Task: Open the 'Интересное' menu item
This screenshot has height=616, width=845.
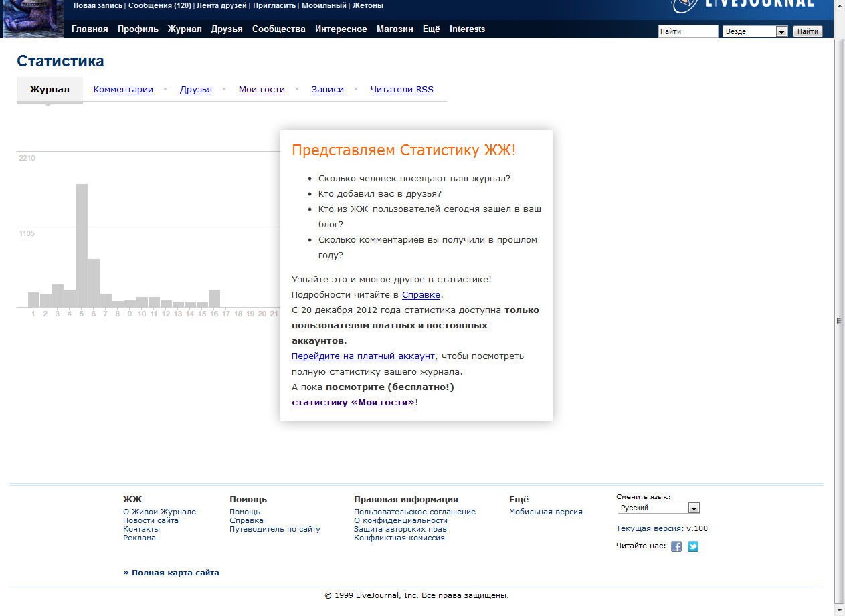Action: [341, 29]
